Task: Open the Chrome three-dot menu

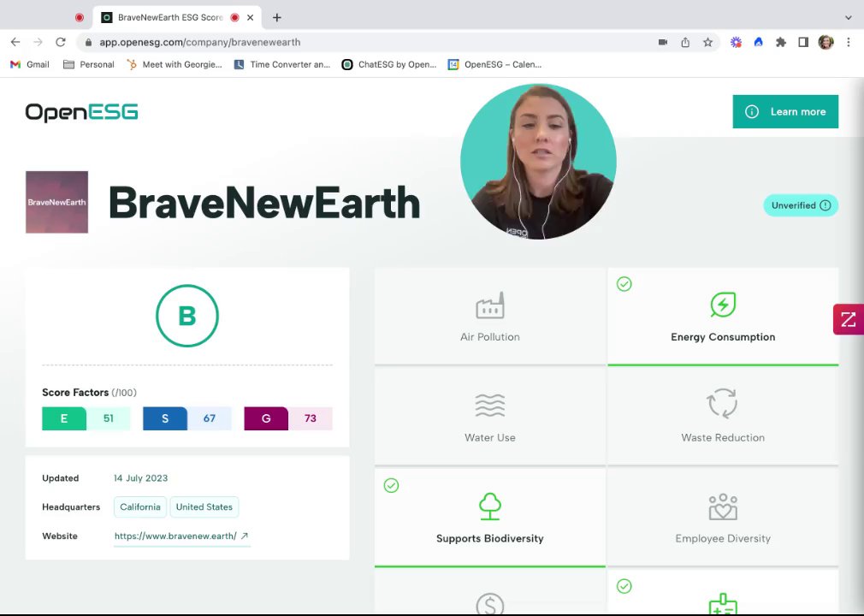Action: point(849,43)
